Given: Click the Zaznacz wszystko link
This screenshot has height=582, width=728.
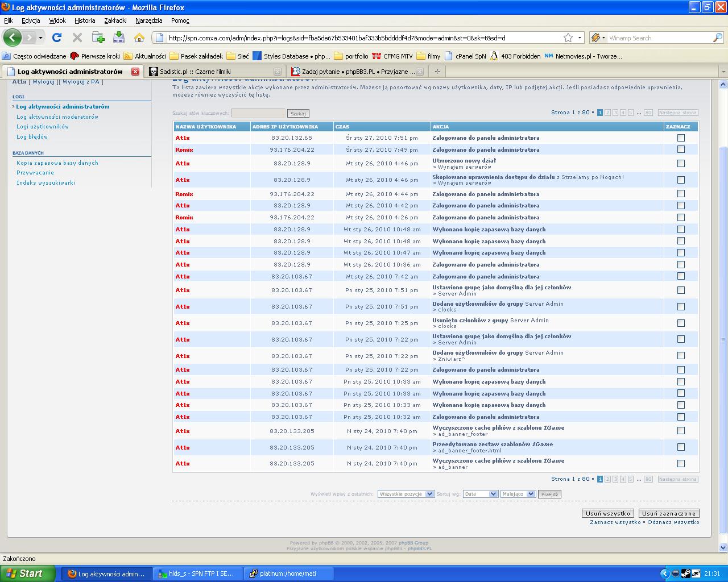Looking at the screenshot, I should [x=615, y=522].
